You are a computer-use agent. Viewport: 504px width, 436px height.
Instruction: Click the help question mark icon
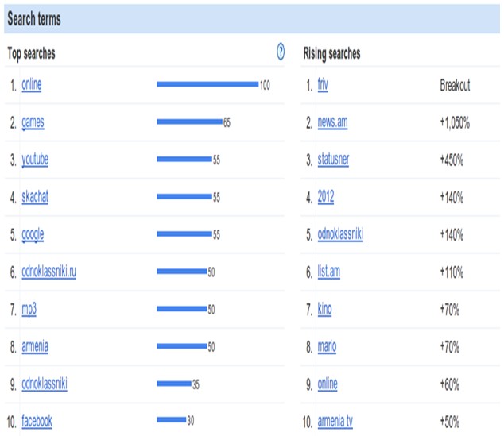point(281,52)
